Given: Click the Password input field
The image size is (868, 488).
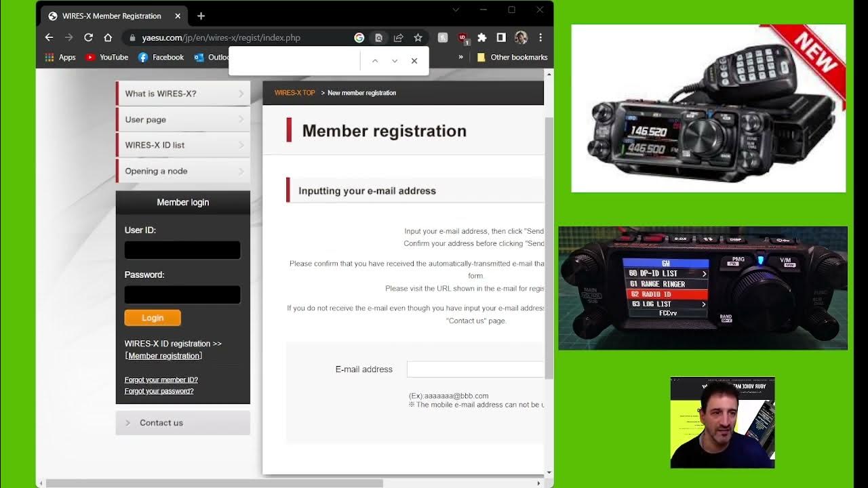Looking at the screenshot, I should 182,295.
